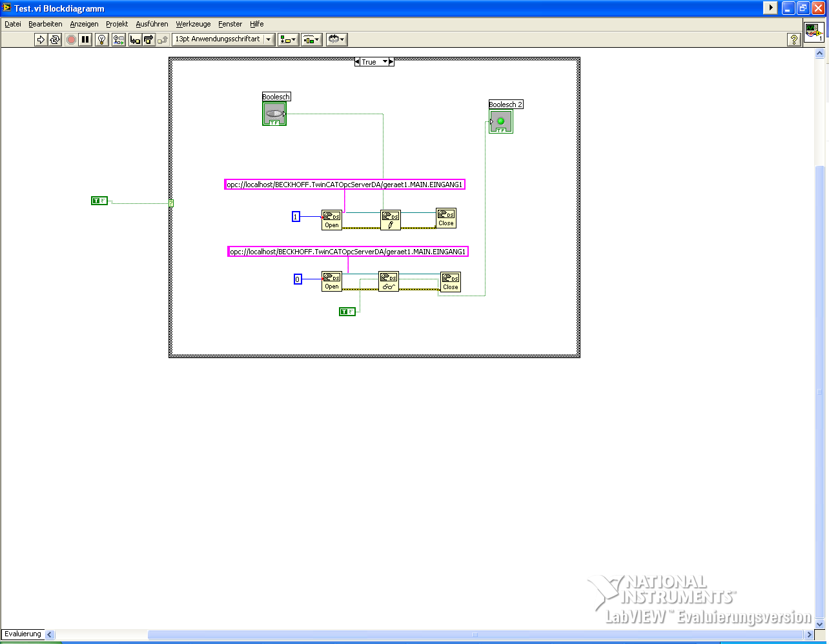The image size is (829, 644).
Task: Select the DataSocket Close node after the Write node
Action: (x=446, y=218)
